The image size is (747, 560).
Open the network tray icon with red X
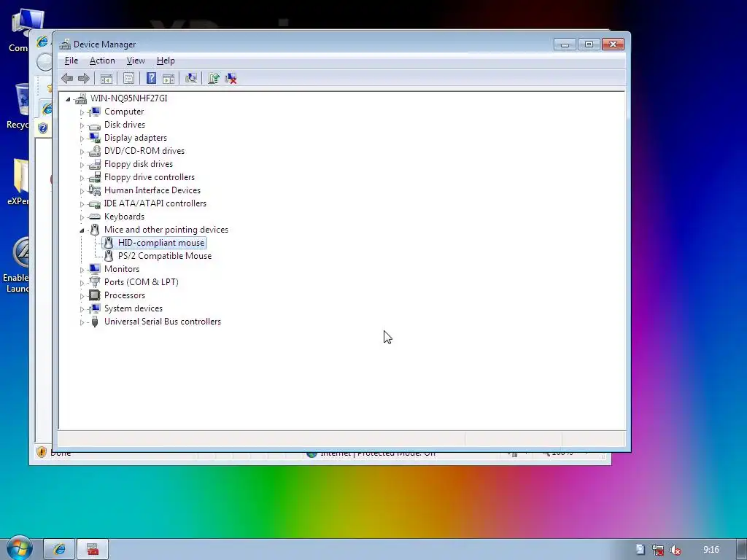[x=657, y=550]
